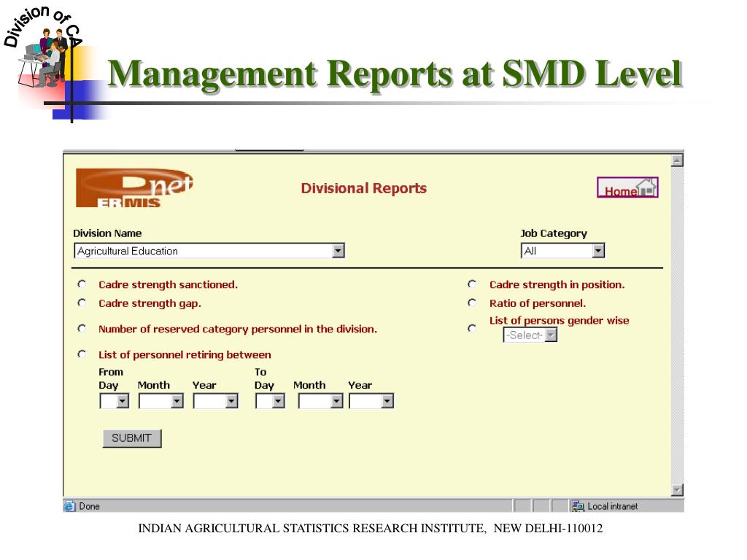Click the vertical scrollbar track
Screen dimensions: 747x560
tap(677, 325)
